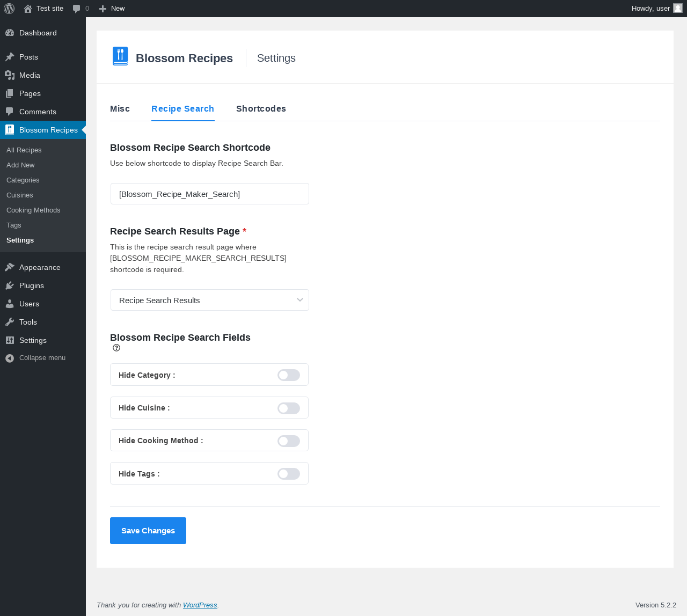
Task: Click the Blossom Recipes logo in header
Action: pos(120,56)
